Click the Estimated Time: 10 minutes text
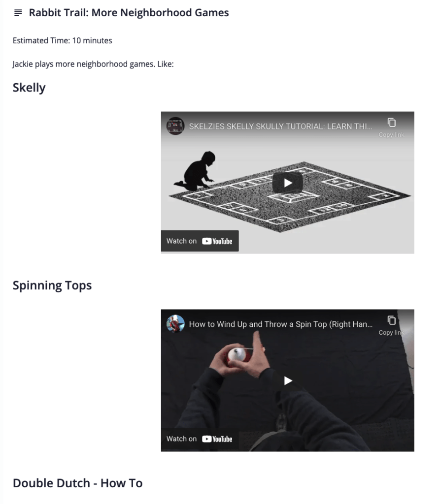This screenshot has width=441, height=504. point(63,40)
